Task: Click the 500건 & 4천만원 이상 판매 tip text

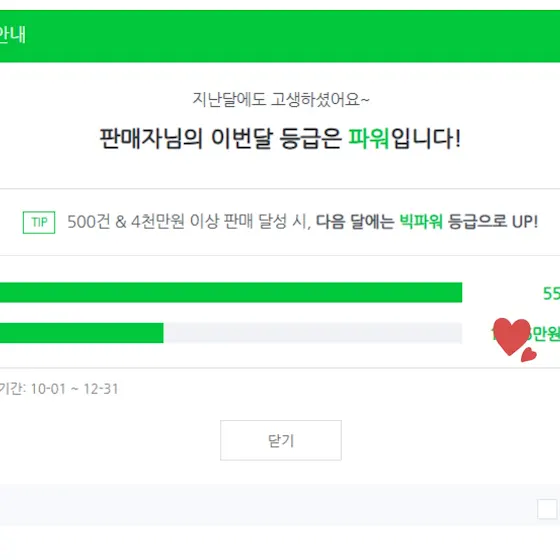Action: 178,221
